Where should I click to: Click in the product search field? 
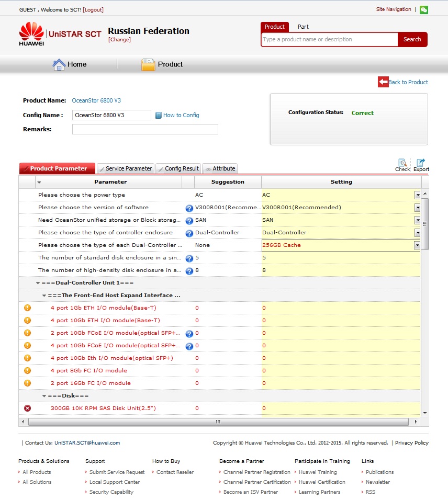[x=329, y=39]
